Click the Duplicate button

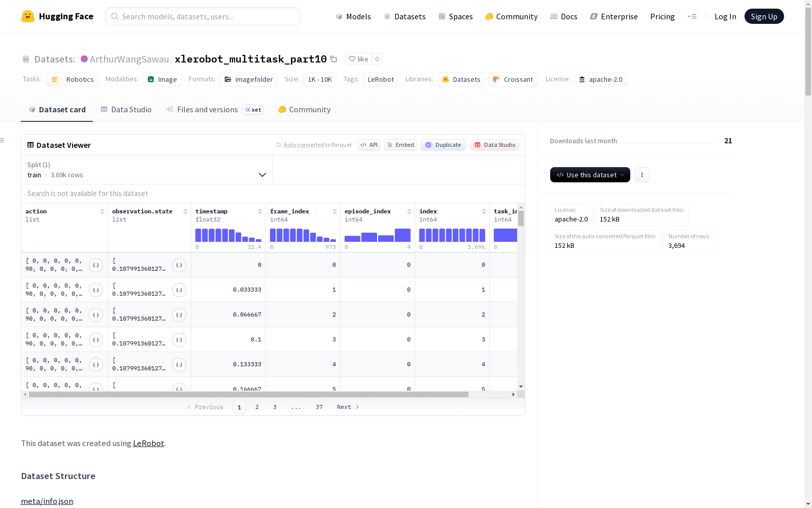[443, 145]
